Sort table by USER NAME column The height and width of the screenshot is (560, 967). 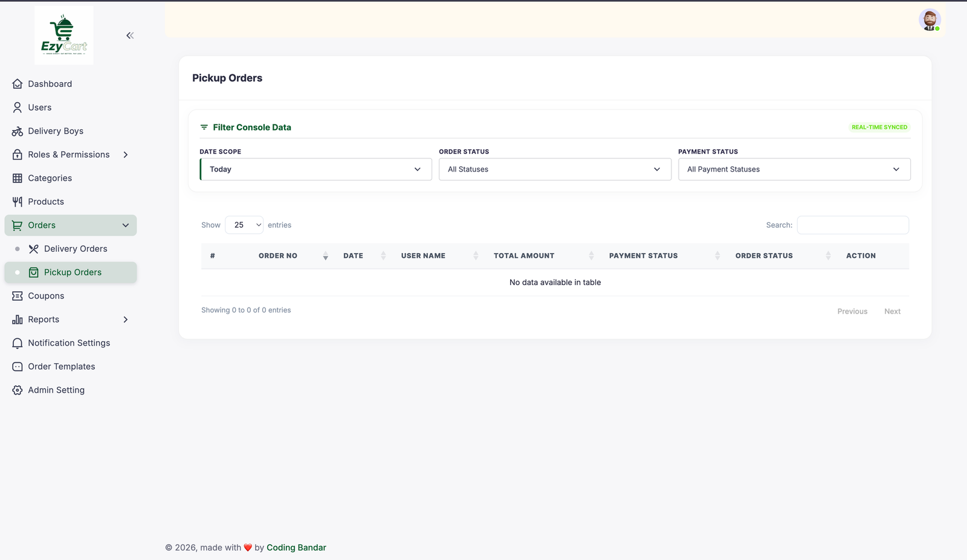click(x=439, y=256)
